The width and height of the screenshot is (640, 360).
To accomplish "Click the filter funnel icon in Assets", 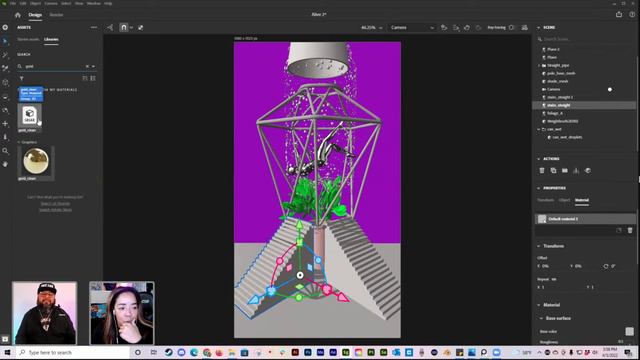I will tap(22, 78).
